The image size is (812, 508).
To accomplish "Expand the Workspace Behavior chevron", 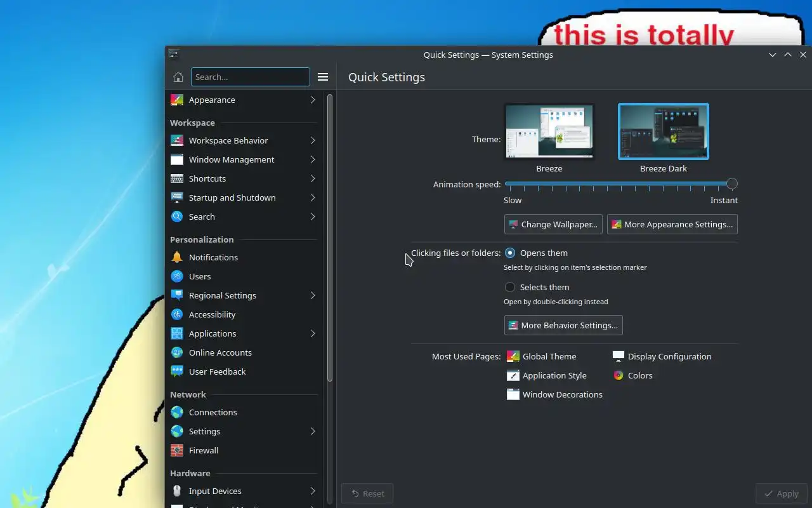I will 313,140.
